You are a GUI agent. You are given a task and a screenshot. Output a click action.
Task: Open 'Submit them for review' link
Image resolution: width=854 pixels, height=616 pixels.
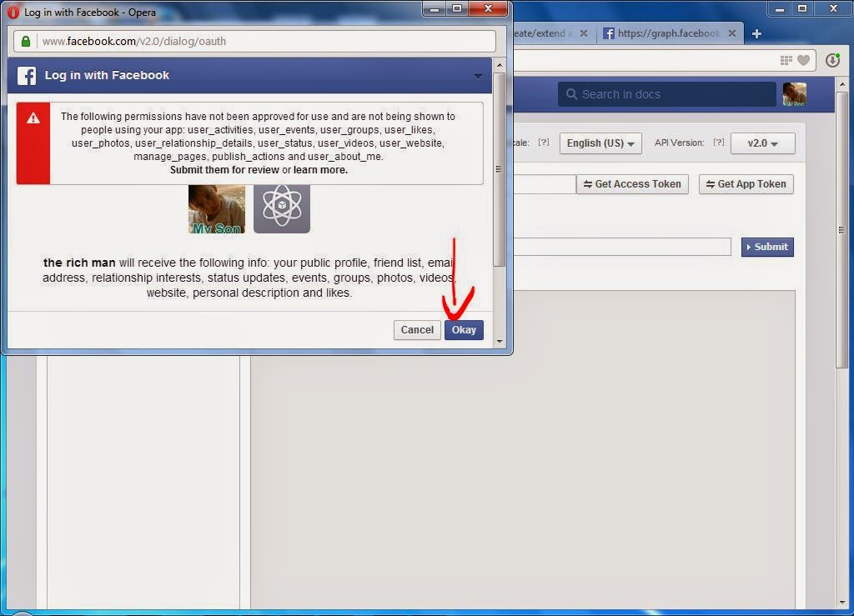click(224, 170)
